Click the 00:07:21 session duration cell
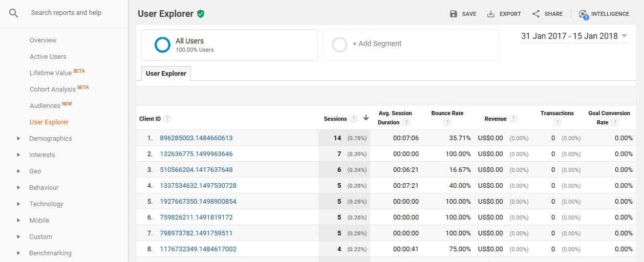This screenshot has width=644, height=262. 406,186
